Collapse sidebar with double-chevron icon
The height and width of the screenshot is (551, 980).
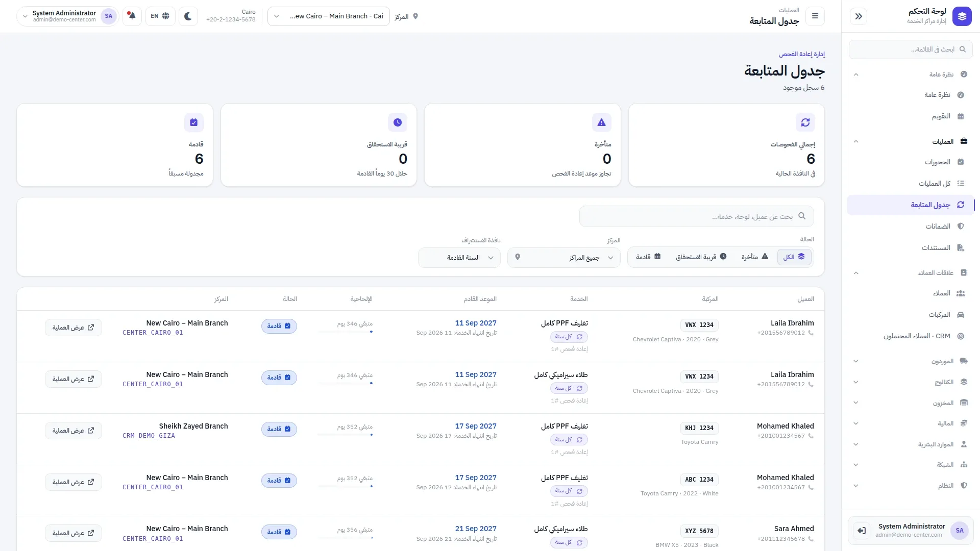click(859, 16)
